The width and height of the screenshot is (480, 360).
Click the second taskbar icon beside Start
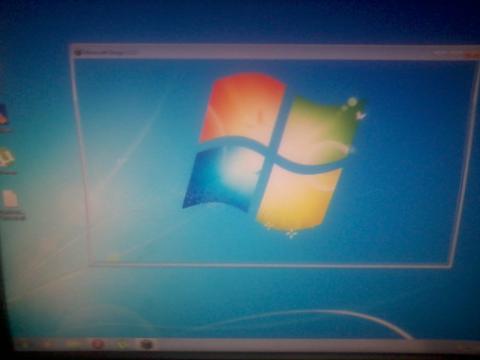coord(48,344)
